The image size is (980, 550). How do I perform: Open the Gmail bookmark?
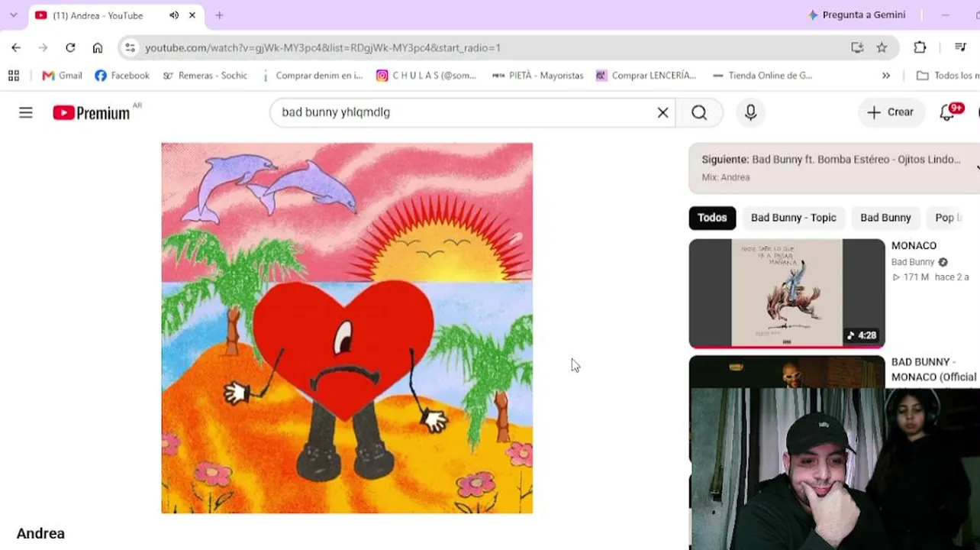[x=62, y=76]
